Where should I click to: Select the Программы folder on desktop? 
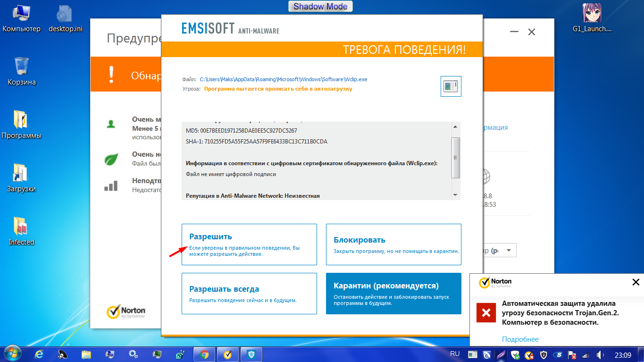click(22, 125)
